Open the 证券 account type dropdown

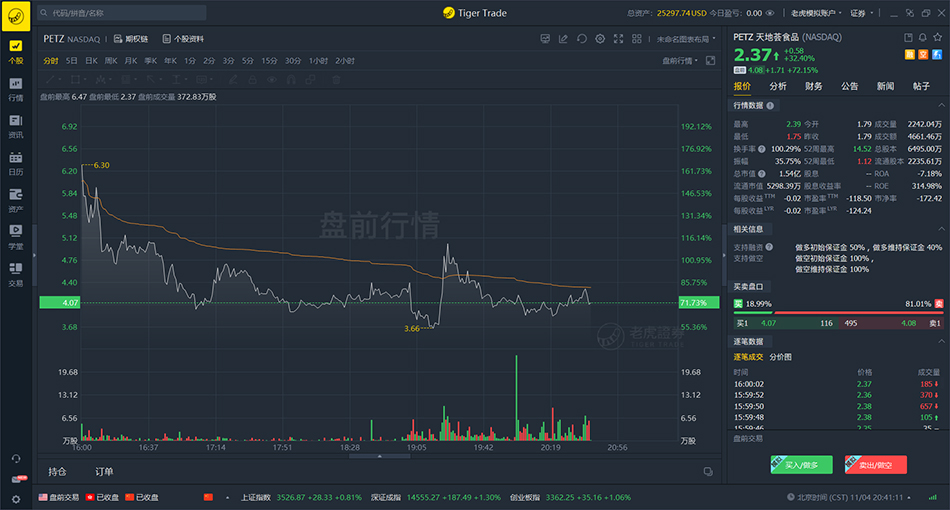coord(862,13)
